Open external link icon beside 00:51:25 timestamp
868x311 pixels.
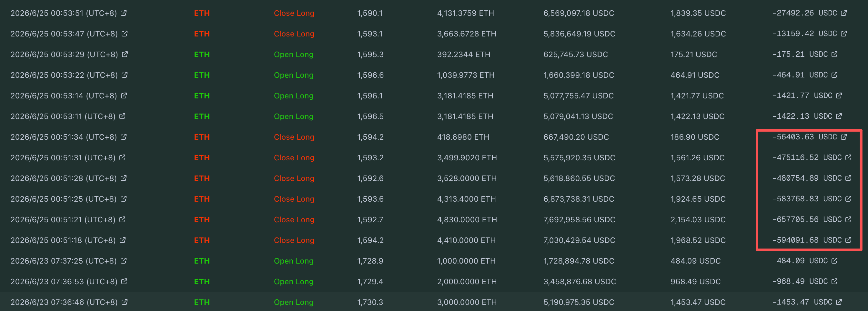124,199
